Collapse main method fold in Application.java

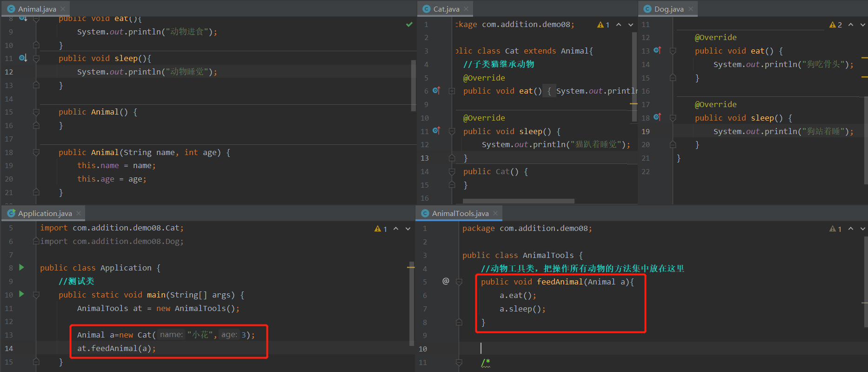pyautogui.click(x=36, y=295)
